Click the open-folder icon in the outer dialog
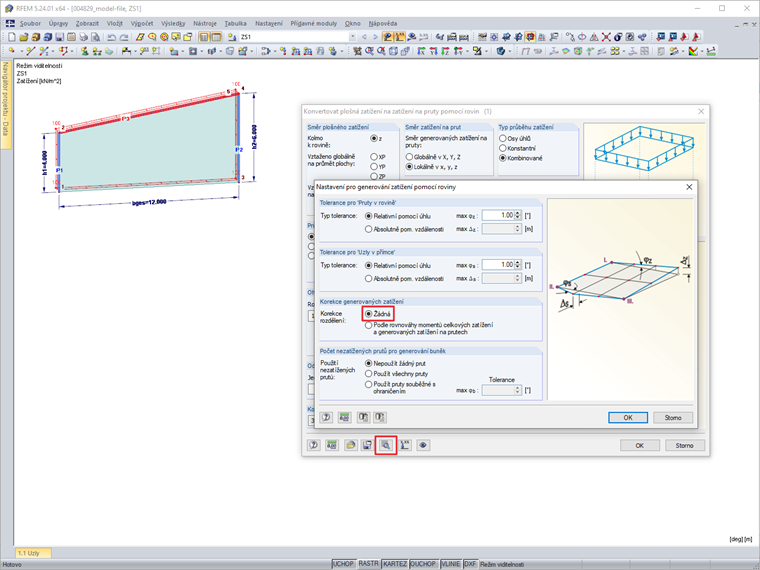The width and height of the screenshot is (760, 570). click(350, 445)
